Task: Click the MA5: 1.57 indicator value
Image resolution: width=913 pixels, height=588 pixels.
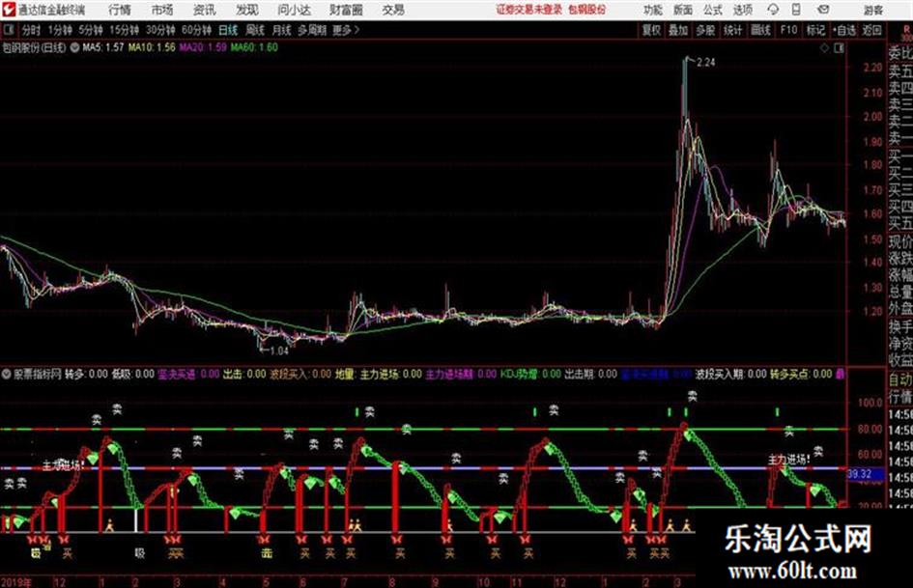Action: tap(103, 47)
